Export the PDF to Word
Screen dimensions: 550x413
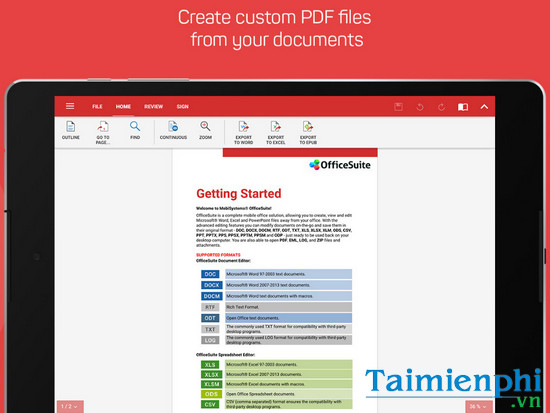[243, 133]
